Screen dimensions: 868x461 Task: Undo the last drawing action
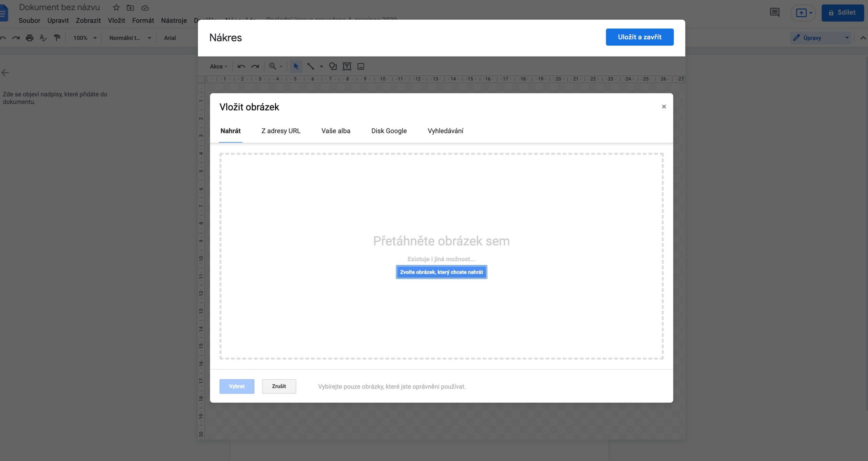click(x=241, y=66)
